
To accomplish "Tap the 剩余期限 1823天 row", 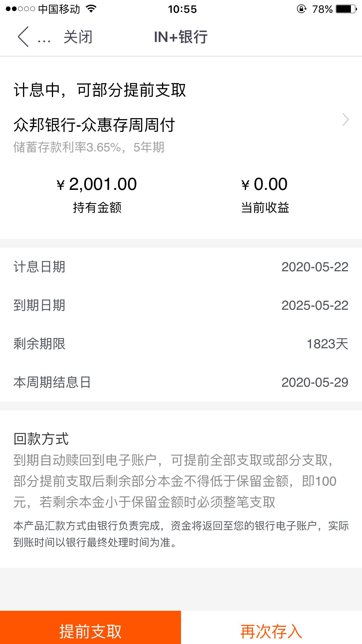I will (181, 344).
